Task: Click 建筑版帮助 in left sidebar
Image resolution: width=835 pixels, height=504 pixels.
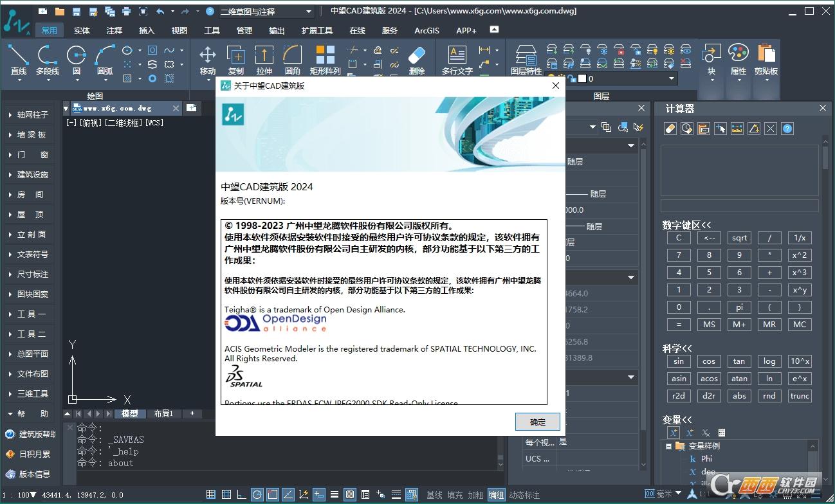Action: tap(30, 434)
